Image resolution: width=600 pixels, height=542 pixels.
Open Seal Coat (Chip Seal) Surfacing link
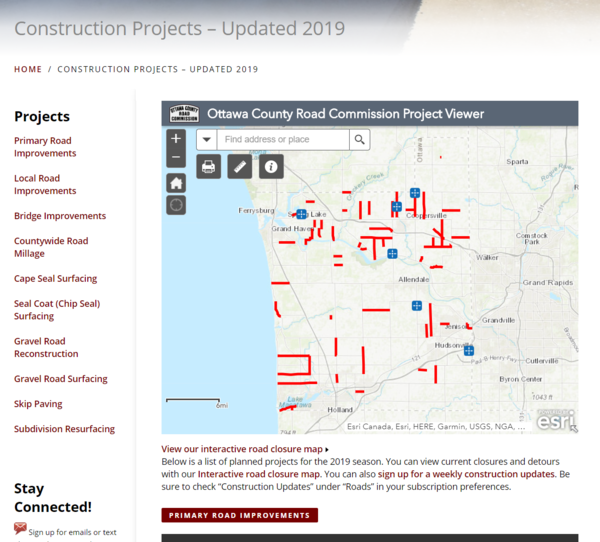[57, 310]
